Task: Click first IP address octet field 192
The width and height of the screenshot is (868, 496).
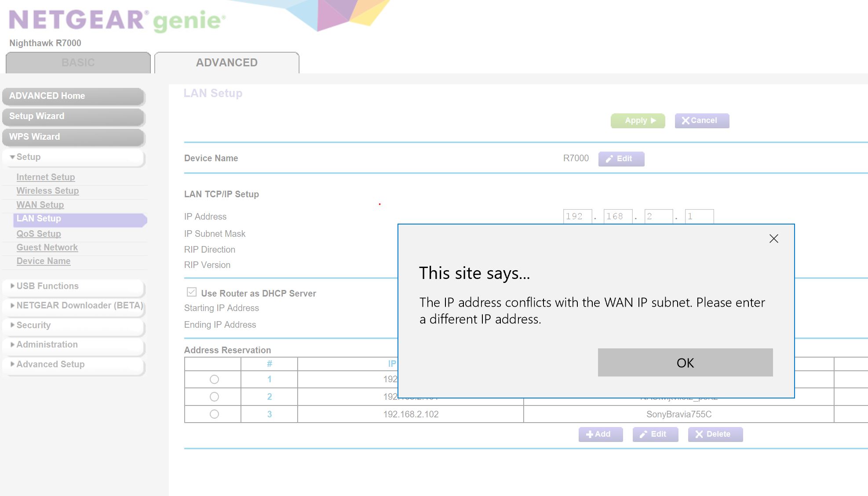Action: click(577, 217)
